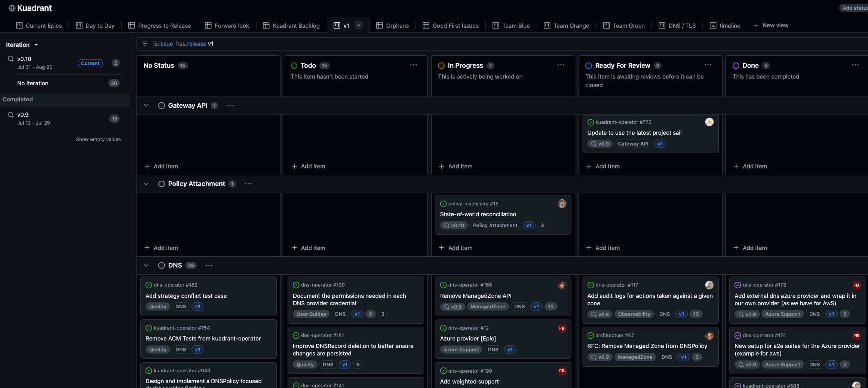Open the v1 view tab dropdown arrow
Screen dimensions: 868x388
click(359, 25)
